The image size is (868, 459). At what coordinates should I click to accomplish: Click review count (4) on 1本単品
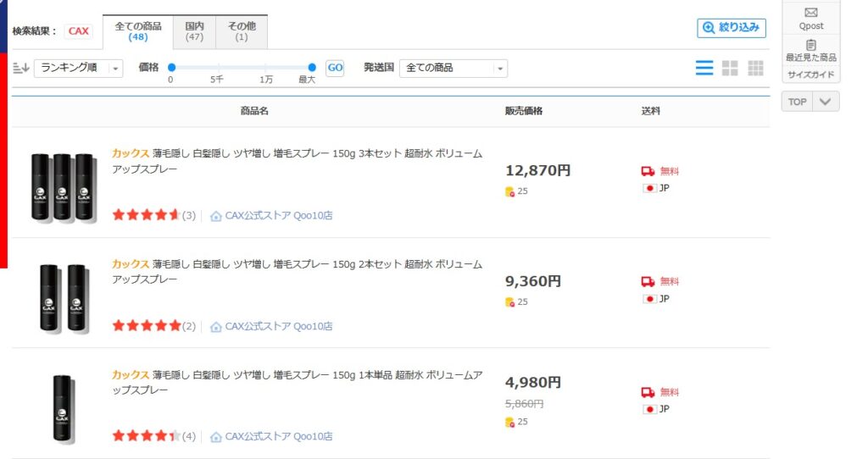pos(189,436)
